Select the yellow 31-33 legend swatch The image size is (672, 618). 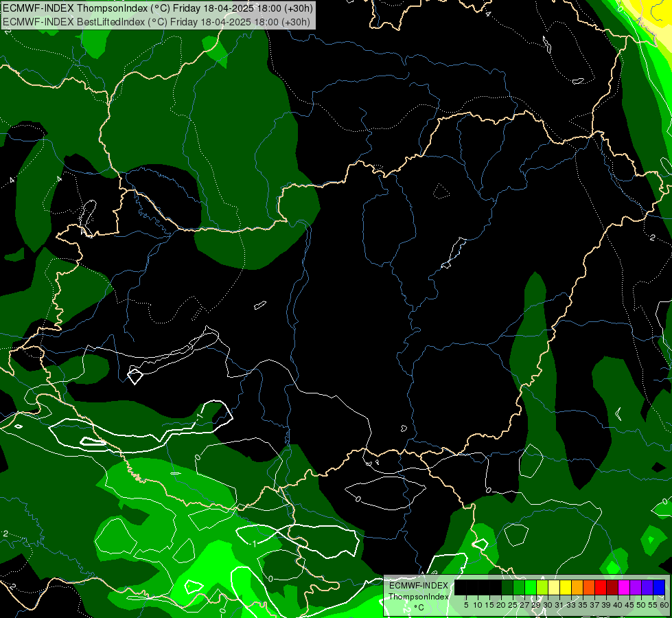[566, 587]
